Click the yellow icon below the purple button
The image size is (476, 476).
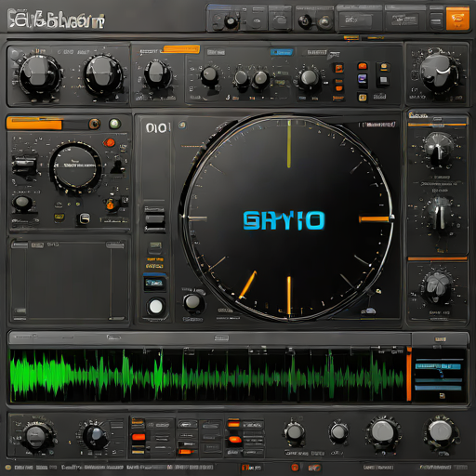tap(363, 98)
